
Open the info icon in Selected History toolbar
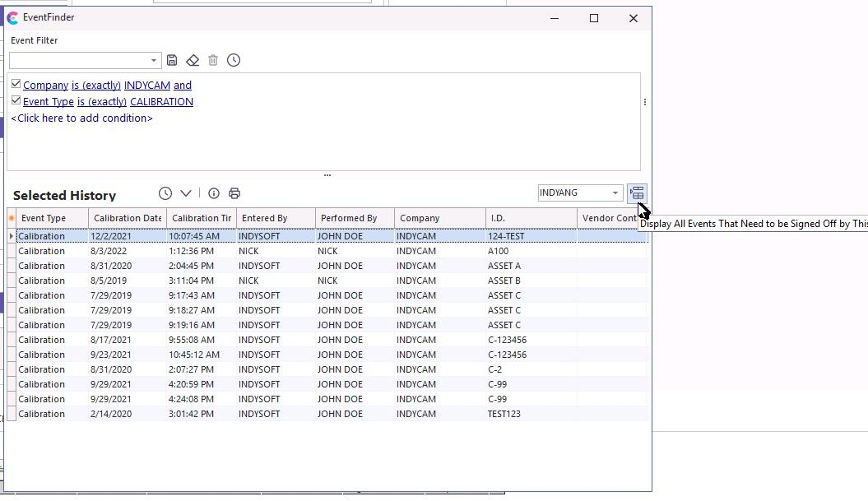click(214, 193)
